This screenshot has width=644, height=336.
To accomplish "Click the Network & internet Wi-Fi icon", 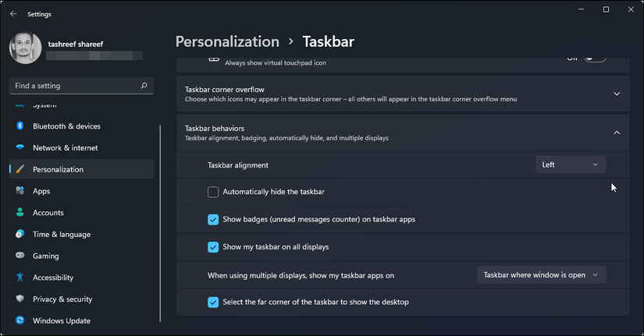I will (20, 148).
